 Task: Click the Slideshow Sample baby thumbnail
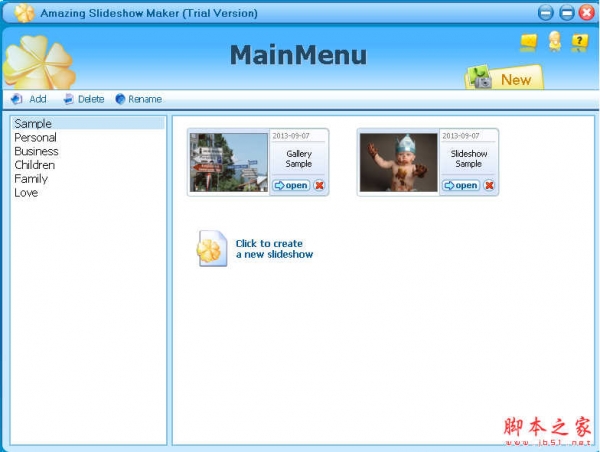398,162
